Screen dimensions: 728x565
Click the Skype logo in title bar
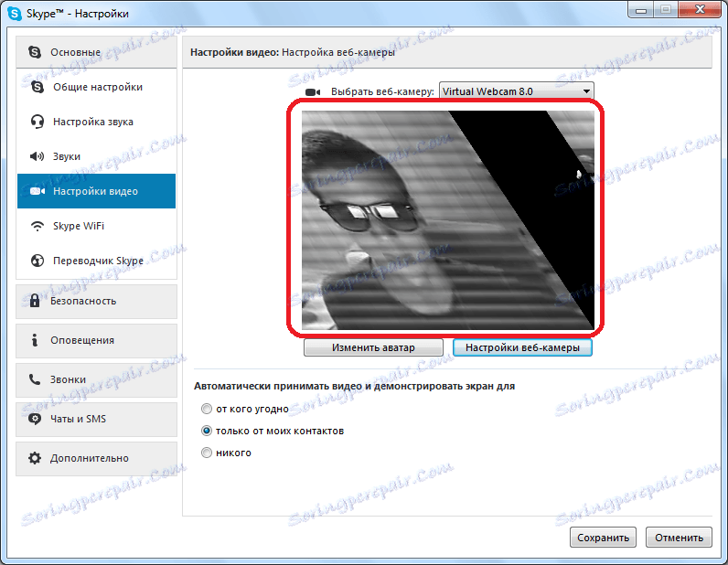click(15, 14)
